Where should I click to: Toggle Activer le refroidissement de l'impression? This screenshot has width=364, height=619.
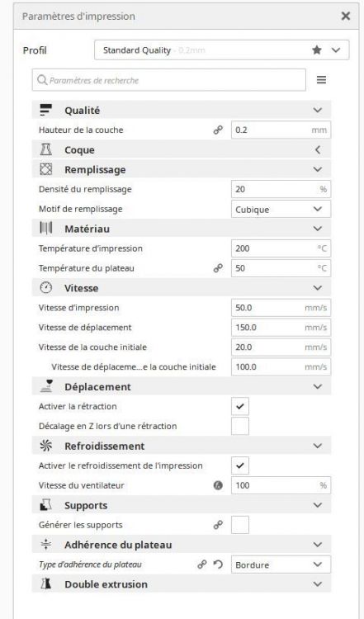(240, 465)
